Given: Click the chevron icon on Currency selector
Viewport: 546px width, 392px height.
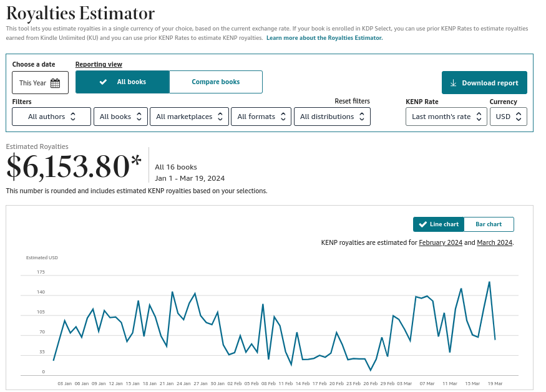Looking at the screenshot, I should (519, 117).
